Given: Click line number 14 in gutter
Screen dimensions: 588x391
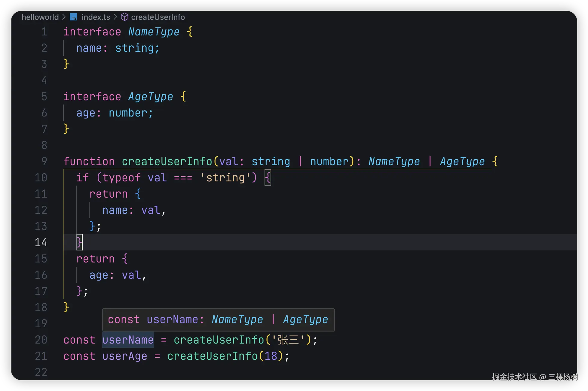Looking at the screenshot, I should (x=41, y=242).
